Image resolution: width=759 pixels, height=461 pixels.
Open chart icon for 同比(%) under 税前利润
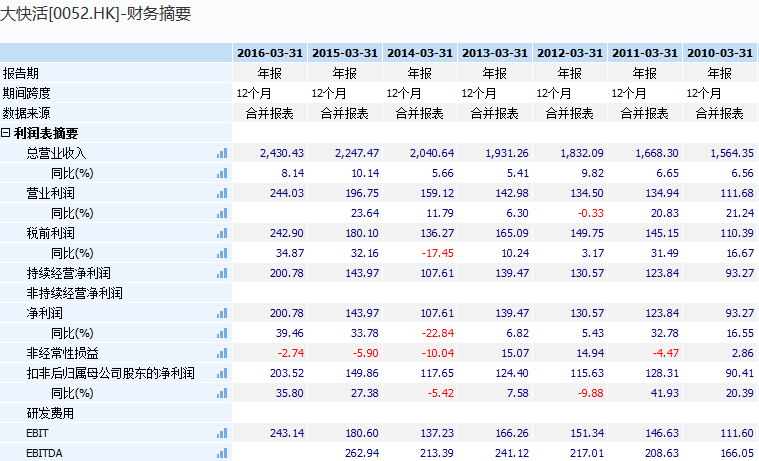click(x=222, y=253)
